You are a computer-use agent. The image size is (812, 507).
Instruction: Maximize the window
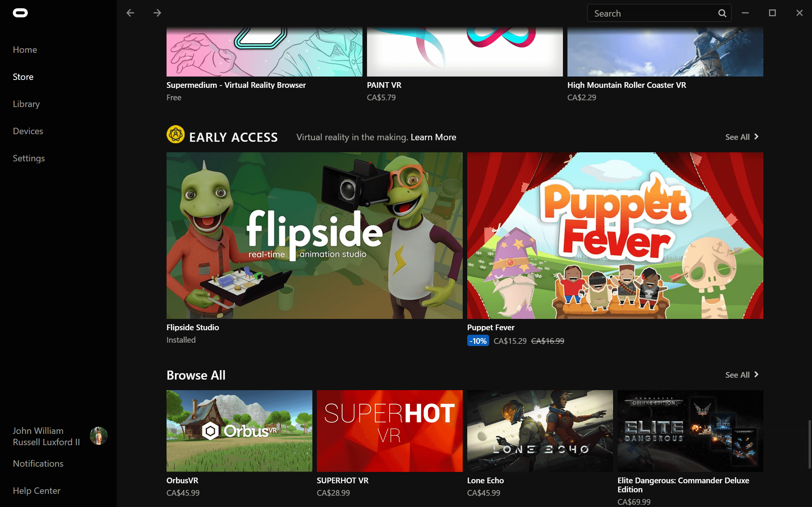[772, 13]
